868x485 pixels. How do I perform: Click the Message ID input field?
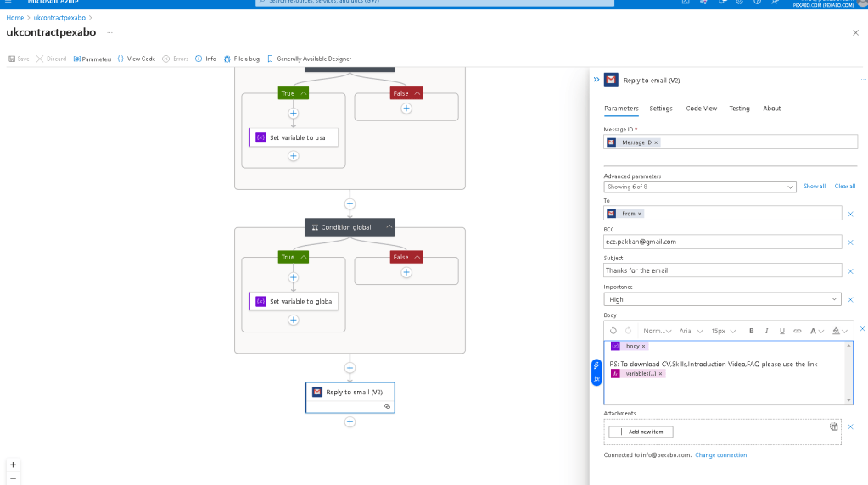tap(731, 142)
